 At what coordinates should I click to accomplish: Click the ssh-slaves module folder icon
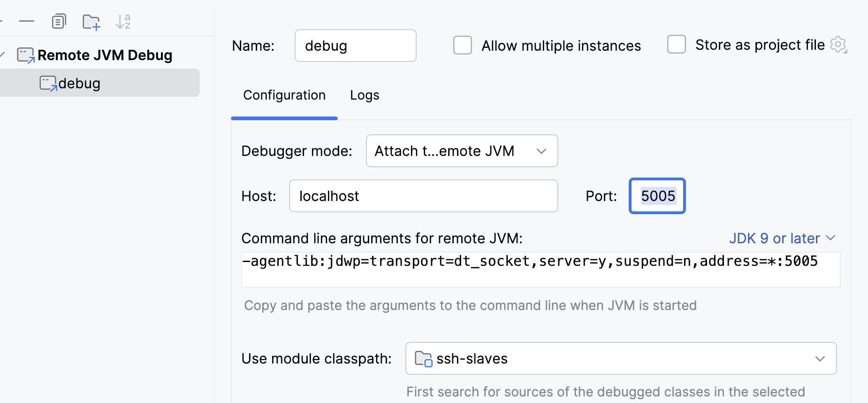(x=423, y=359)
